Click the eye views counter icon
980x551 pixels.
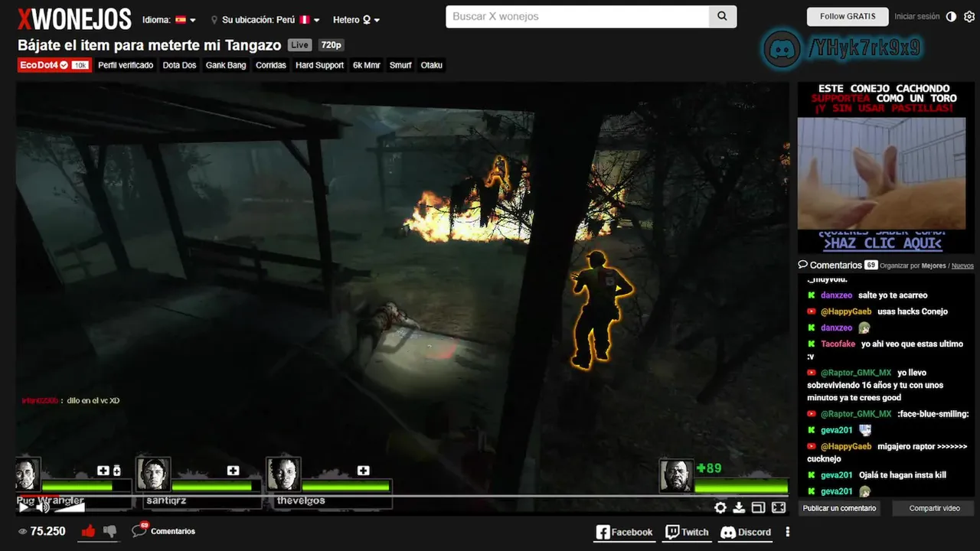click(x=22, y=531)
